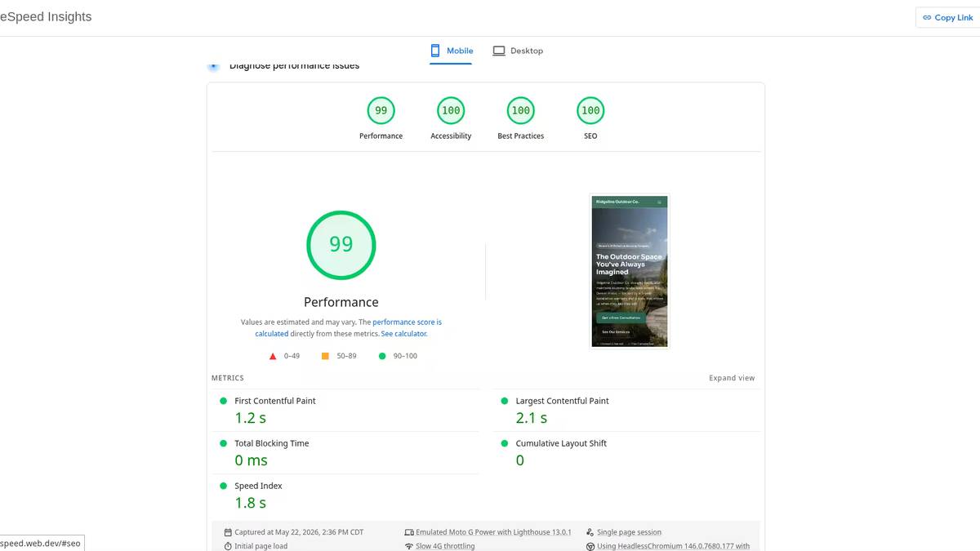Viewport: 980px width, 551px height.
Task: Click the 0 ms value
Action: (x=252, y=460)
